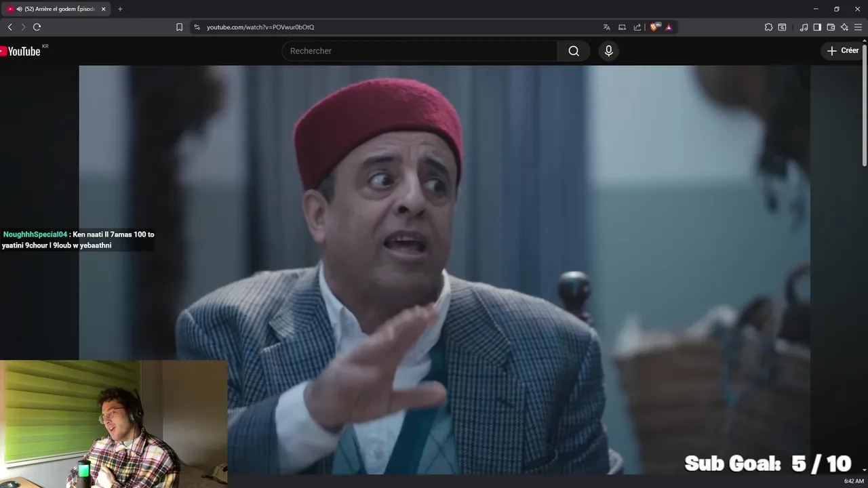Viewport: 868px width, 488px height.
Task: Open the browser hamburger menu
Action: [858, 27]
